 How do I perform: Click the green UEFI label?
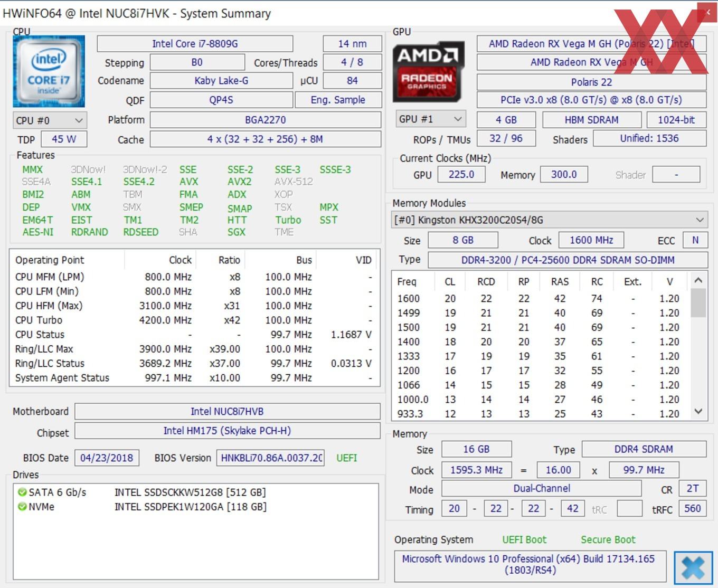(347, 458)
